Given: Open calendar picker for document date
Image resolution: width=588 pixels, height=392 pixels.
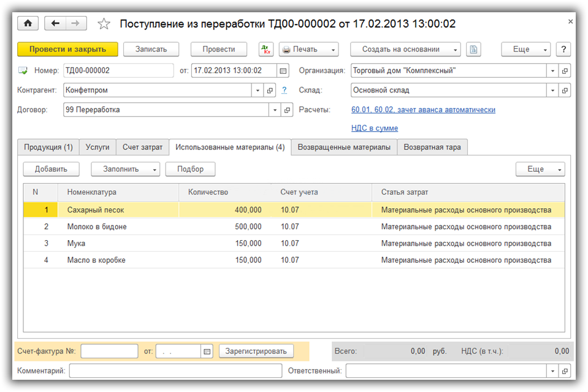Looking at the screenshot, I should pyautogui.click(x=283, y=71).
